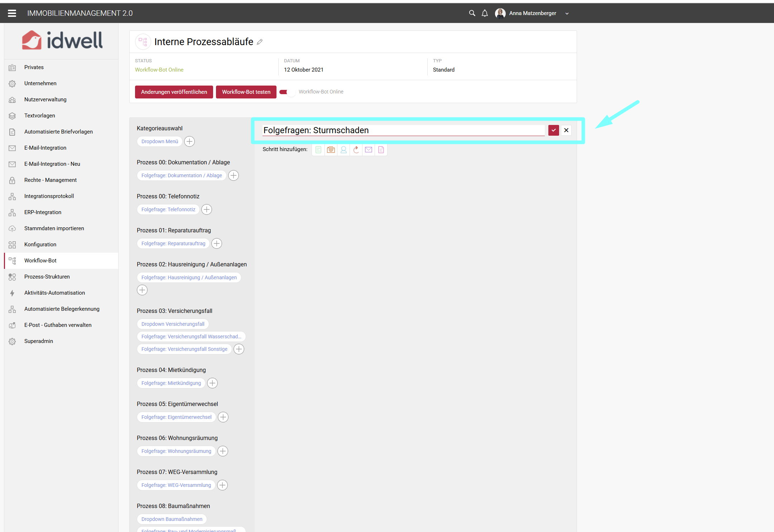The image size is (774, 532).
Task: Cancel name editing with the X button
Action: [x=566, y=130]
